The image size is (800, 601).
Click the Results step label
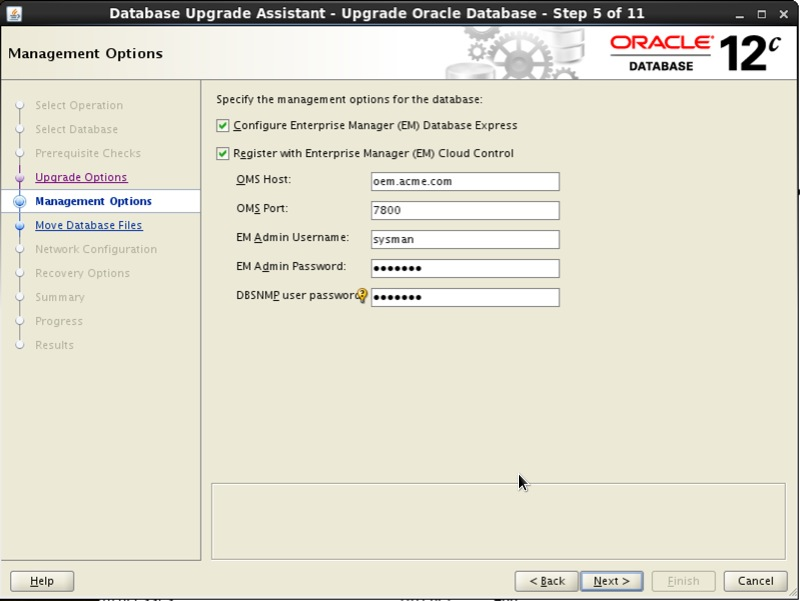[55, 345]
